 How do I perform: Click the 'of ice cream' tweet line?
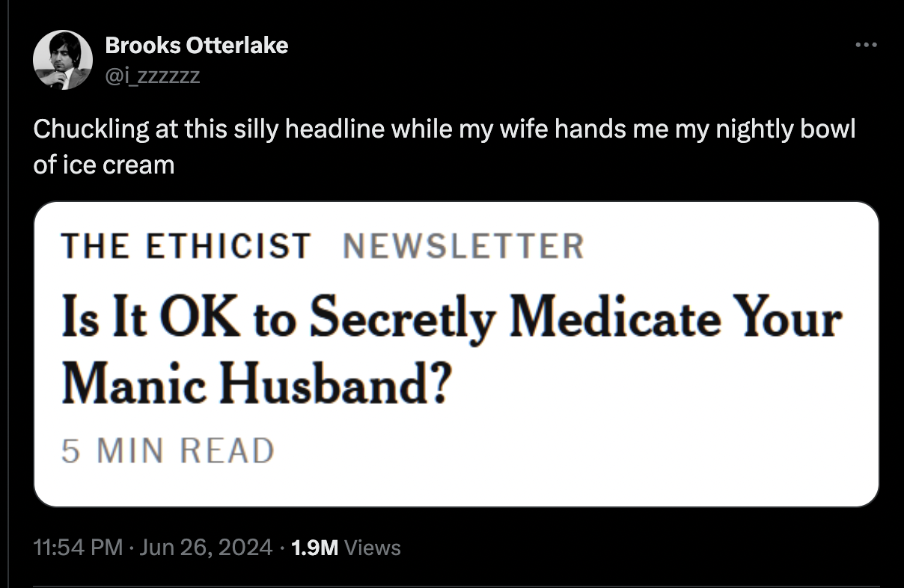pyautogui.click(x=104, y=165)
